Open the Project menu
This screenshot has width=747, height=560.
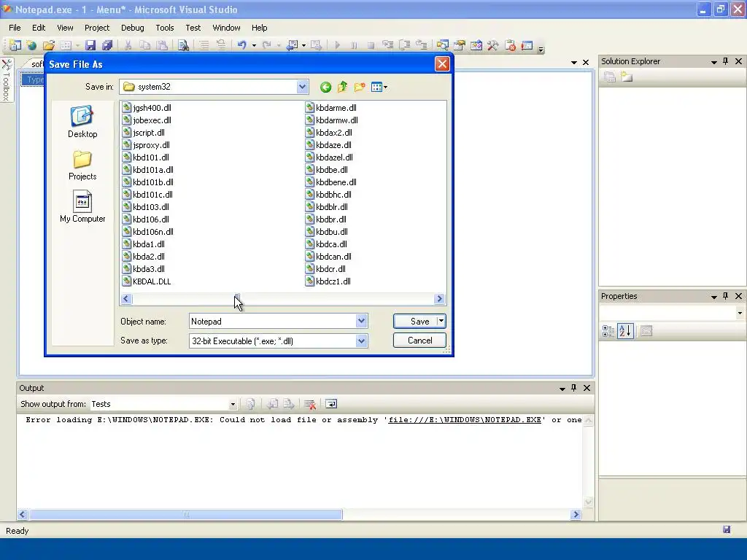(x=97, y=28)
